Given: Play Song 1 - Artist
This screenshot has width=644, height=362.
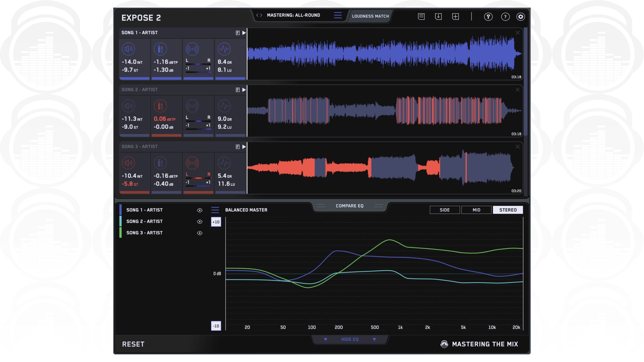Looking at the screenshot, I should pyautogui.click(x=244, y=33).
